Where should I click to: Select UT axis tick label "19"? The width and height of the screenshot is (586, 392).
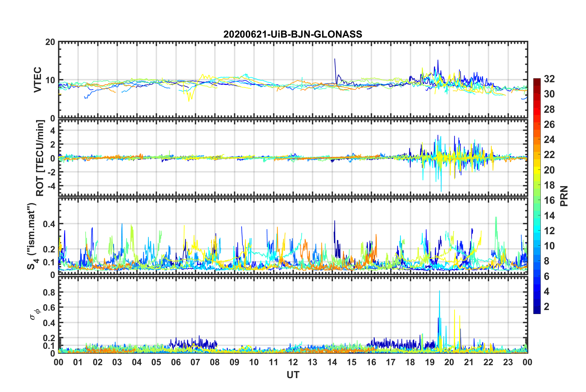tap(430, 362)
